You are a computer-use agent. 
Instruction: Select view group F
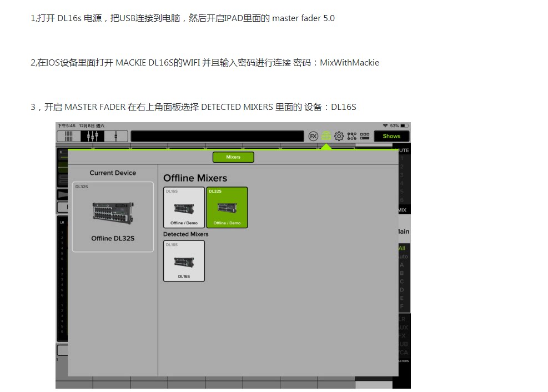point(402,306)
